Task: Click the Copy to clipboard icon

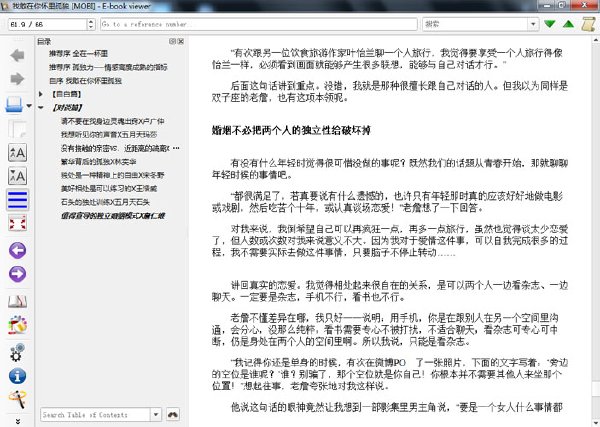Action: [17, 129]
